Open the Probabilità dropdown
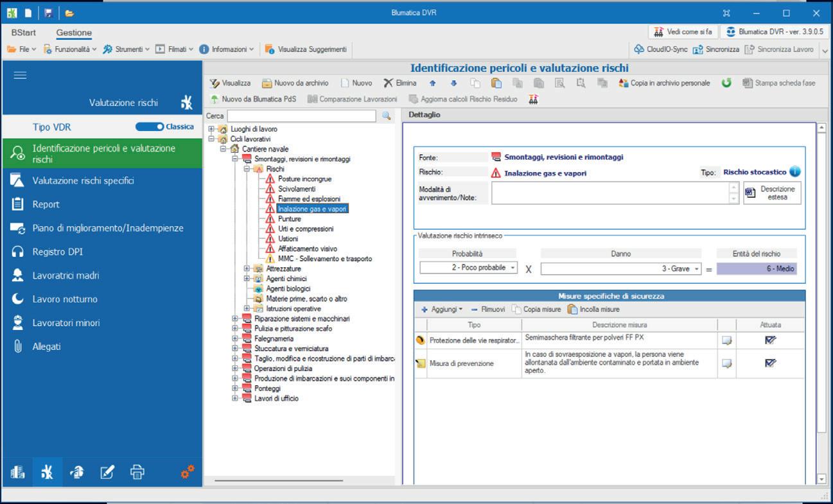 tap(513, 268)
